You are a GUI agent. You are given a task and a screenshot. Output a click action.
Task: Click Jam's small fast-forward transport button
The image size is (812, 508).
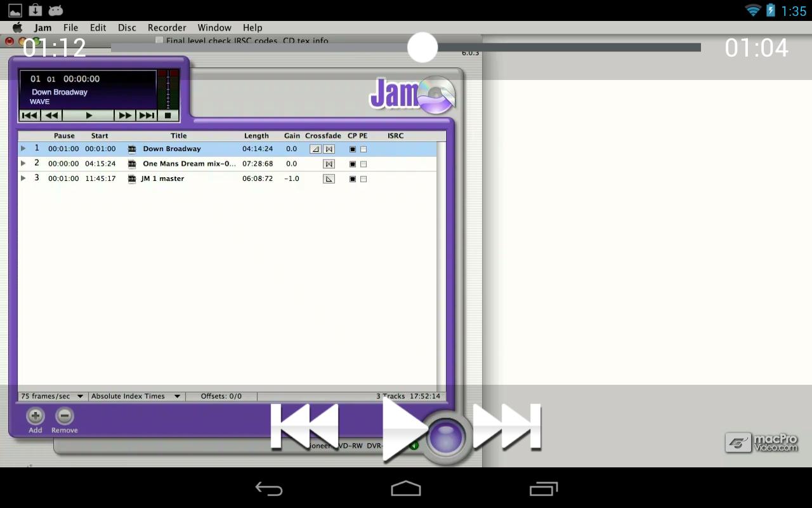pos(125,115)
